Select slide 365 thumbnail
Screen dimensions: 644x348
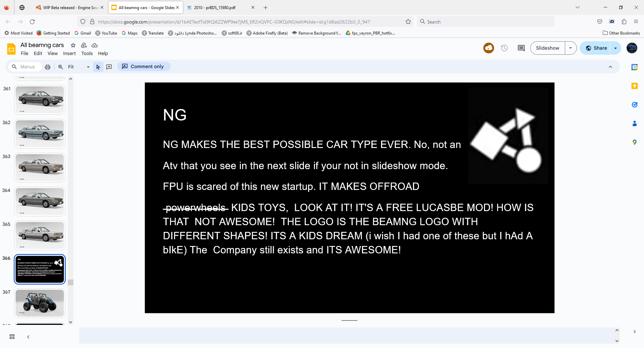pos(40,235)
